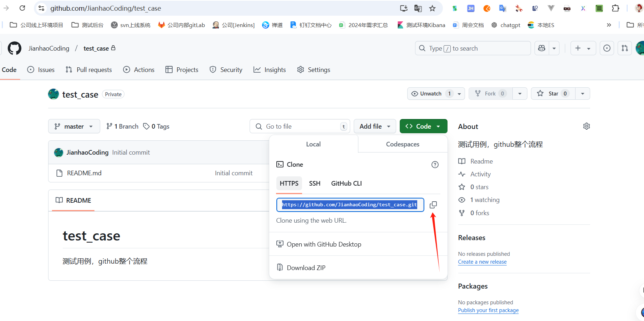Open 测试环境Kibana bookmark

[421, 25]
